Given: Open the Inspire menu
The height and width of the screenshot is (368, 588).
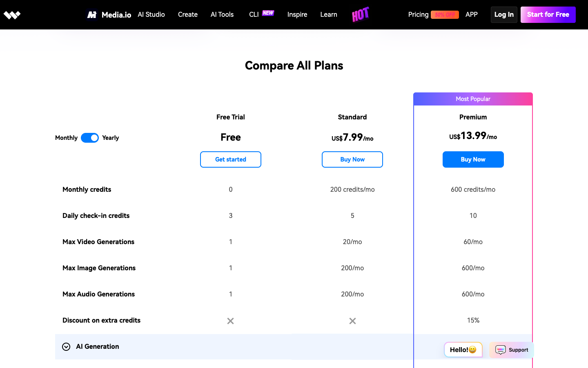Looking at the screenshot, I should [297, 14].
